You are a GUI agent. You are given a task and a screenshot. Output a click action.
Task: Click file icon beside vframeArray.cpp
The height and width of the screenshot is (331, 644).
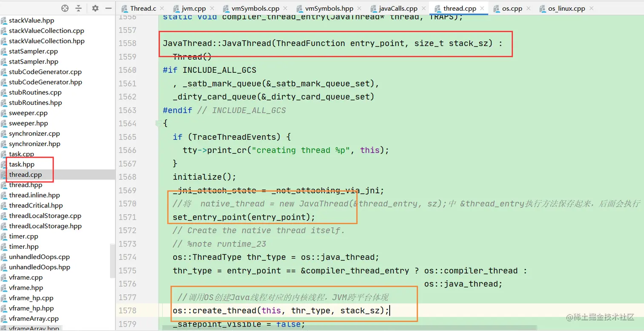click(x=4, y=319)
